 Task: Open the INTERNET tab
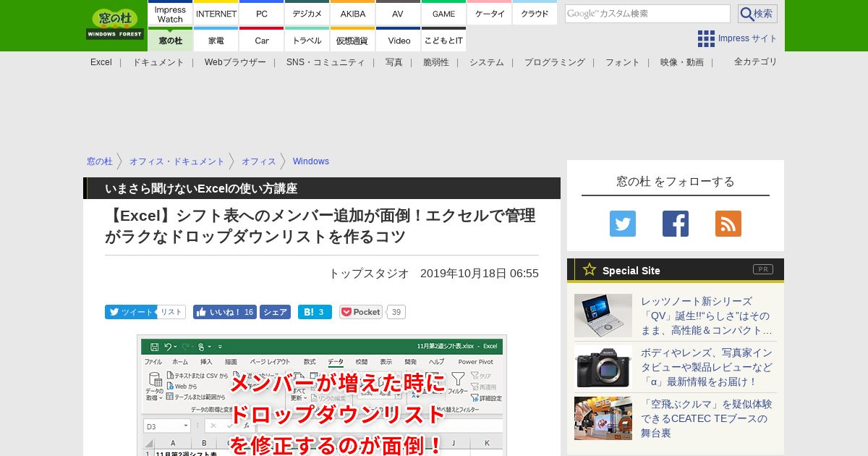(x=216, y=13)
